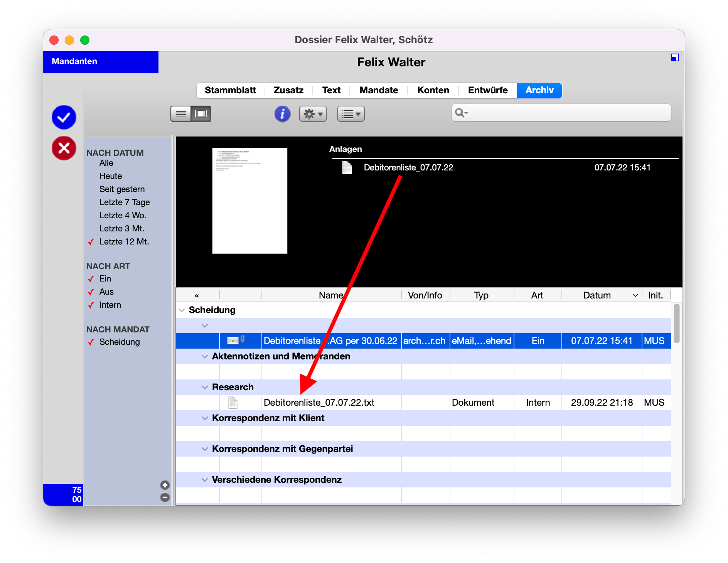The height and width of the screenshot is (563, 728).
Task: Collapse Korrespondenz mit Gegenpartei group
Action: pos(205,449)
